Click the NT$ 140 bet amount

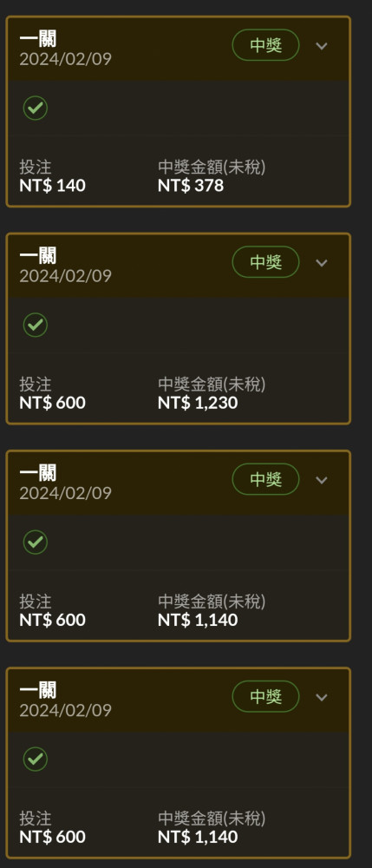pos(53,186)
